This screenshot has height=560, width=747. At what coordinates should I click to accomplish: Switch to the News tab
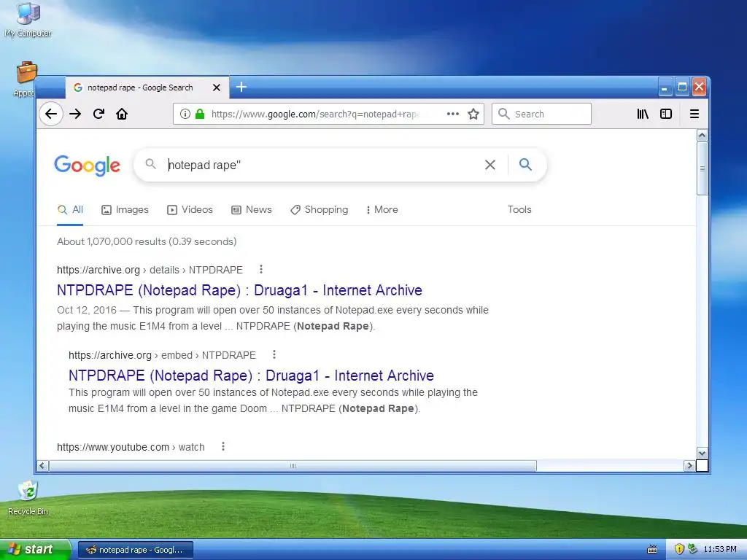click(x=252, y=209)
